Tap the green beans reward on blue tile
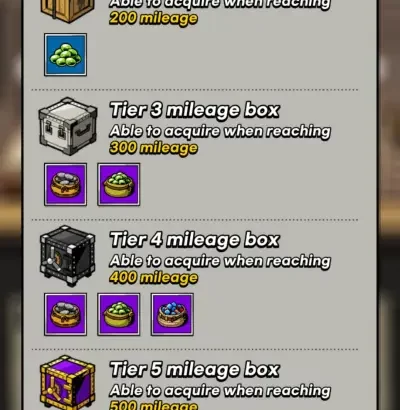The height and width of the screenshot is (410, 400). pos(65,55)
